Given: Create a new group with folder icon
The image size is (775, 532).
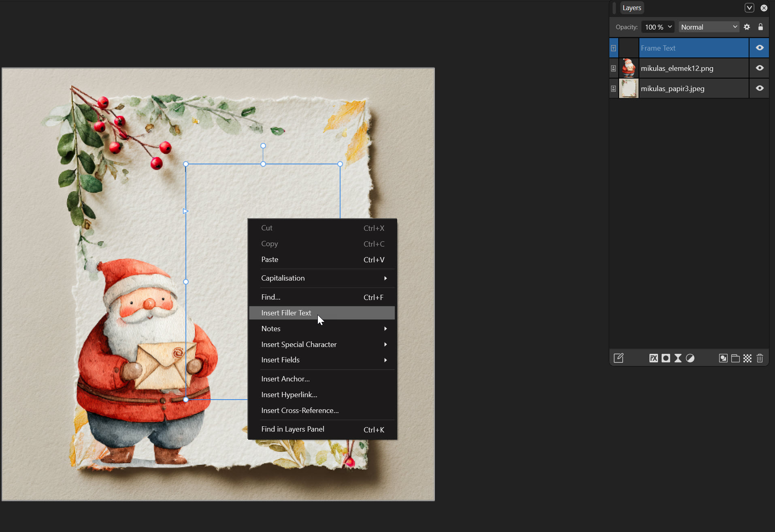Looking at the screenshot, I should (735, 358).
